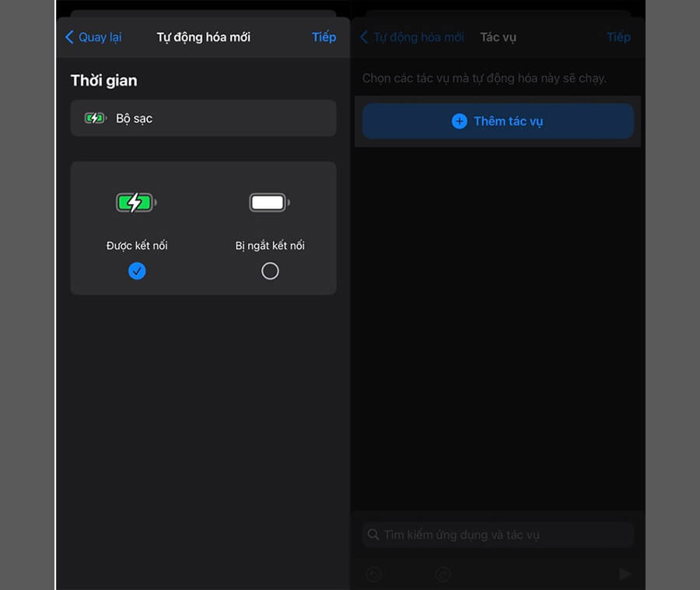700x590 pixels.
Task: Open the Bộ sạc trigger row
Action: click(x=203, y=118)
